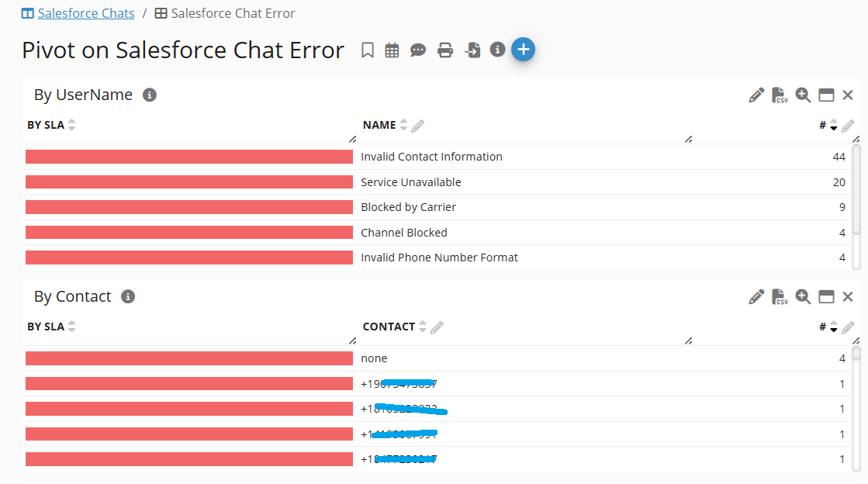Open the Salesforce Chats breadcrumb link
868x484 pixels.
click(x=85, y=13)
